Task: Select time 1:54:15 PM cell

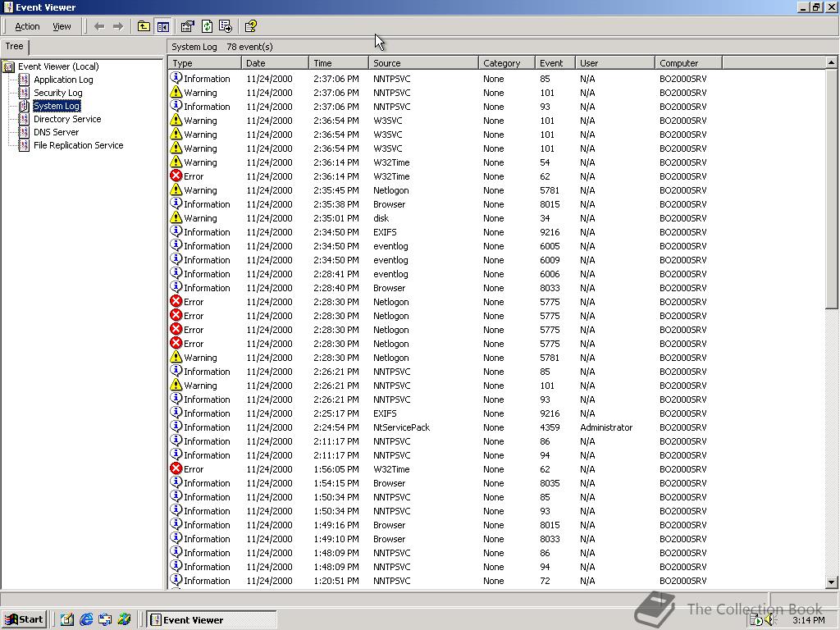Action: coord(336,483)
